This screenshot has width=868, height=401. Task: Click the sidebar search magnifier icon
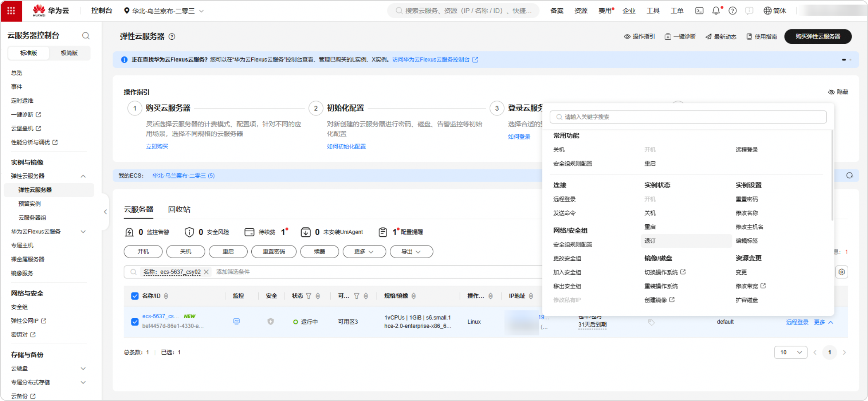(86, 36)
